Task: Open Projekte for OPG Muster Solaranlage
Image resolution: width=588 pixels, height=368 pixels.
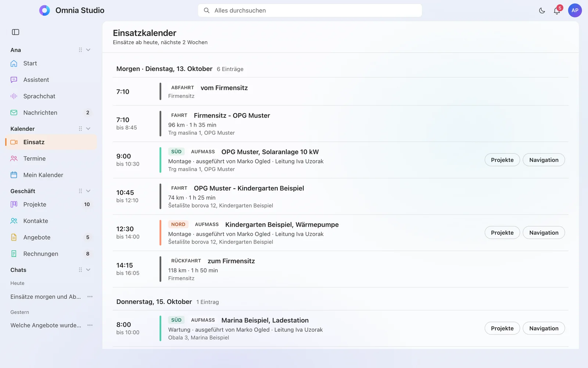Action: pos(502,160)
